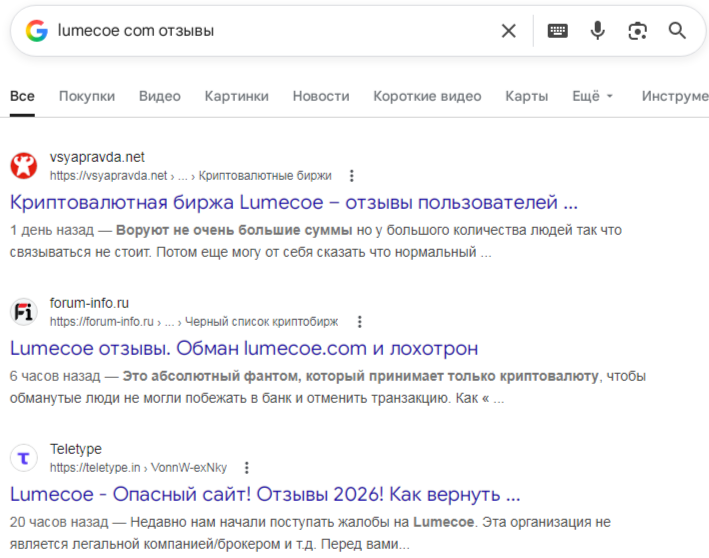
Task: Open more options for vsyapravda.net result
Action: (x=351, y=175)
